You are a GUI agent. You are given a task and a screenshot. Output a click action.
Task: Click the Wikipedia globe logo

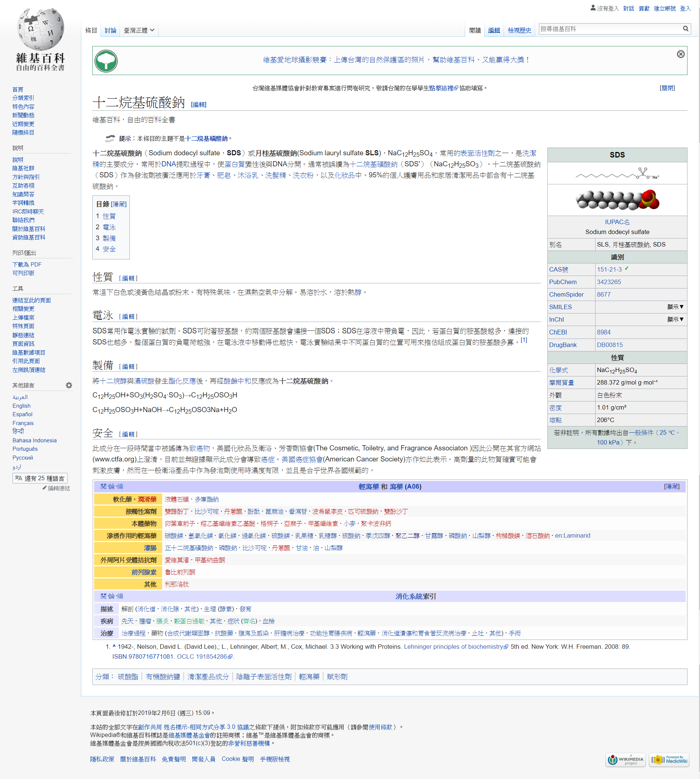(40, 29)
